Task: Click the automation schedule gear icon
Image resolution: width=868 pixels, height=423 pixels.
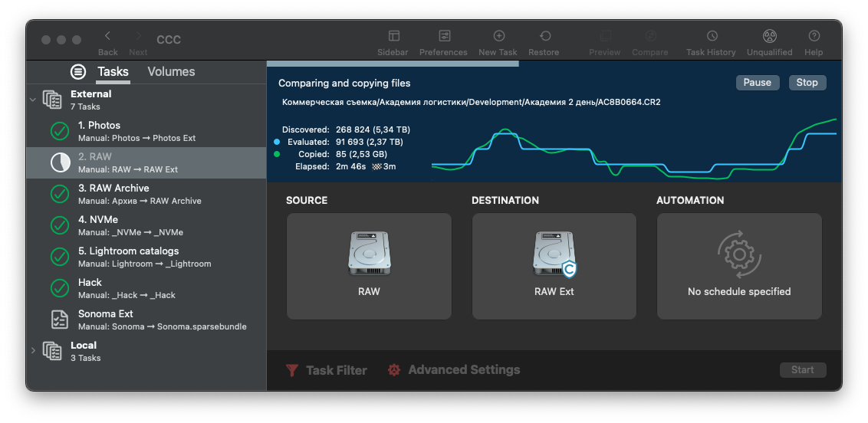Action: [x=739, y=254]
